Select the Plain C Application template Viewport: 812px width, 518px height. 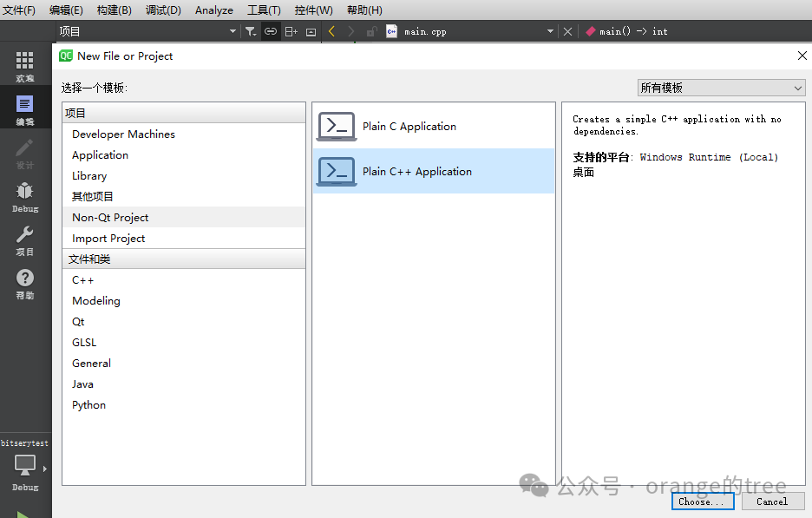tap(434, 127)
